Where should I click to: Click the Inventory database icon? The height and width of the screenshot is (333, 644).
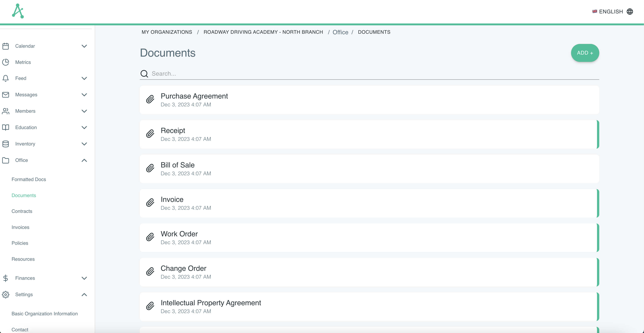pyautogui.click(x=5, y=144)
